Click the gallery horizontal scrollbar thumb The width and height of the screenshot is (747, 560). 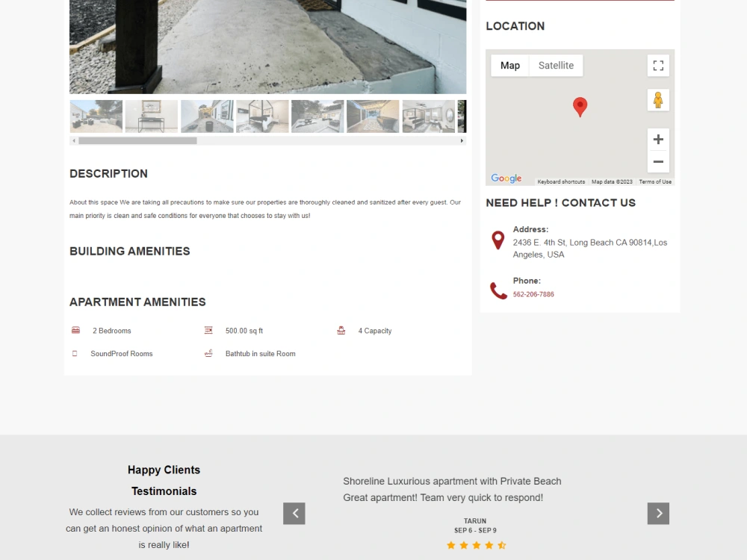(x=137, y=140)
